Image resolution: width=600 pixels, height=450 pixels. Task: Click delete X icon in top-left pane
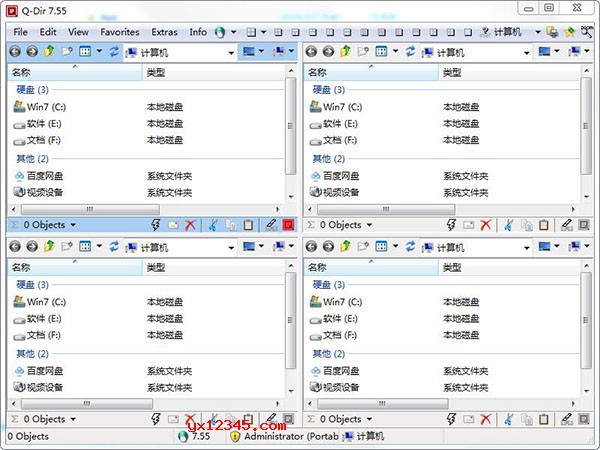pyautogui.click(x=190, y=225)
